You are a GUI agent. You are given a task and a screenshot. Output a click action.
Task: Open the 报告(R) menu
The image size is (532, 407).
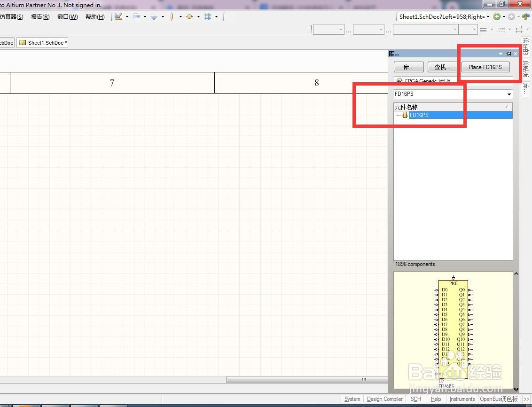pyautogui.click(x=40, y=16)
